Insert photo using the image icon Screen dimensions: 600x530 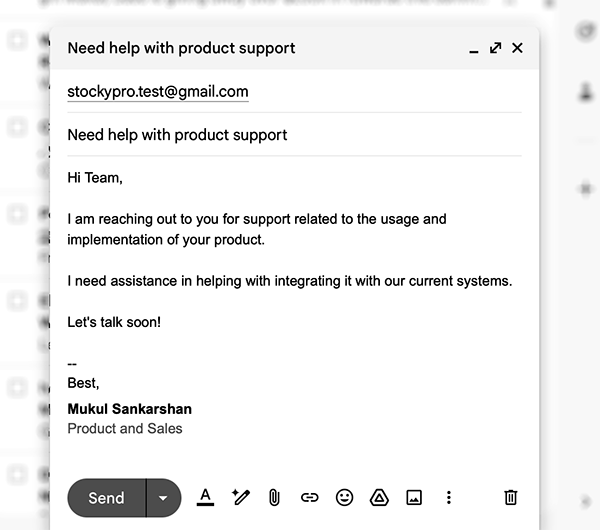coord(414,497)
